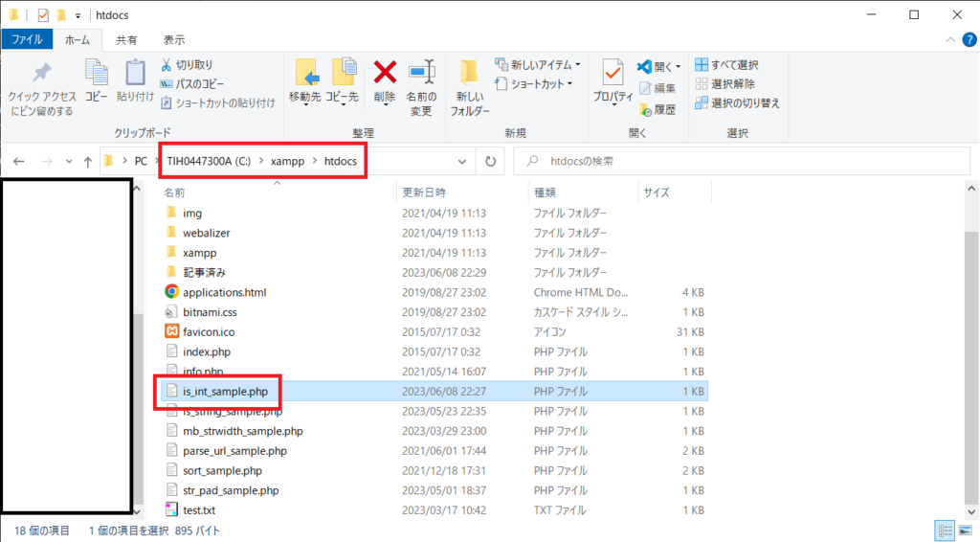The width and height of the screenshot is (980, 542).
Task: Open Quick Access Toolbar customize dropdown
Action: [78, 15]
